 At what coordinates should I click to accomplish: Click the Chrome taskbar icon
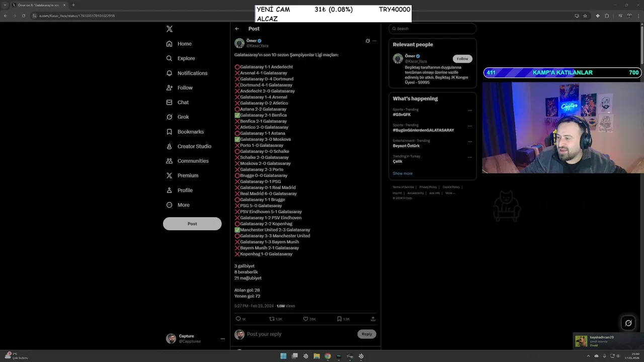coord(328,356)
